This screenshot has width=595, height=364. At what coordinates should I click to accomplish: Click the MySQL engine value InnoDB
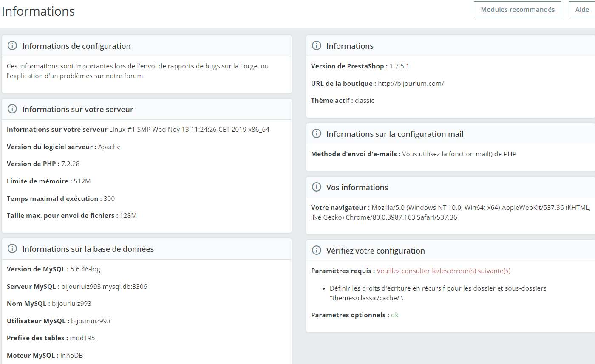tap(71, 356)
